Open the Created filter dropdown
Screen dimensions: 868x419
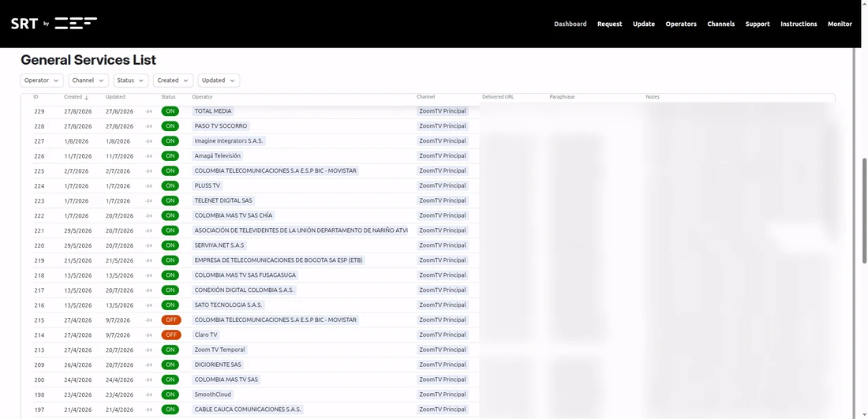click(173, 80)
